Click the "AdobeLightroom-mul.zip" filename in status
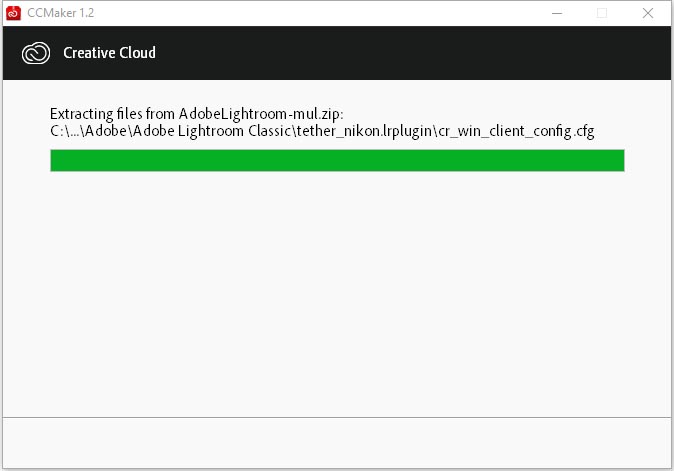Screen dimensions: 674x471 pos(259,114)
